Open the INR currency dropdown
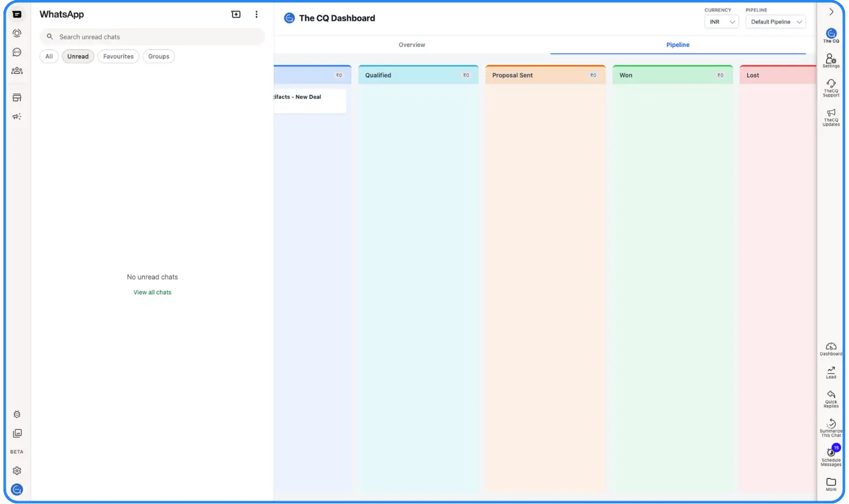This screenshot has width=849, height=504. 722,22
